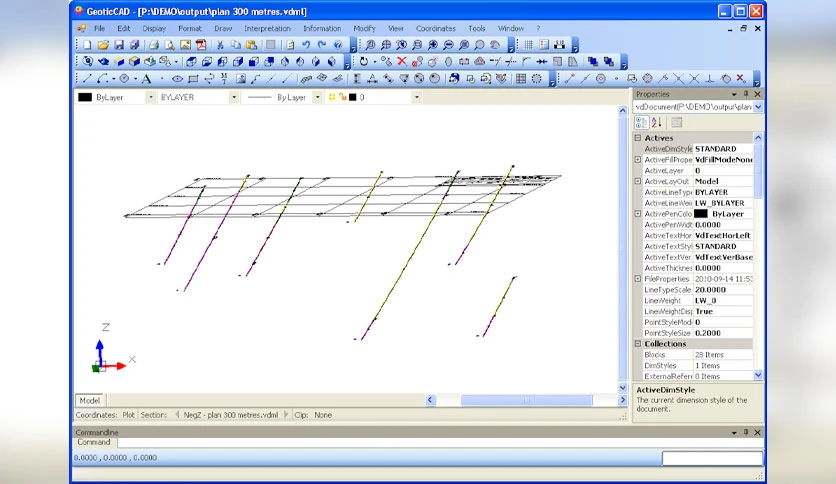This screenshot has height=484, width=836.
Task: Click the horizontal scrollbar thumb
Action: 526,400
